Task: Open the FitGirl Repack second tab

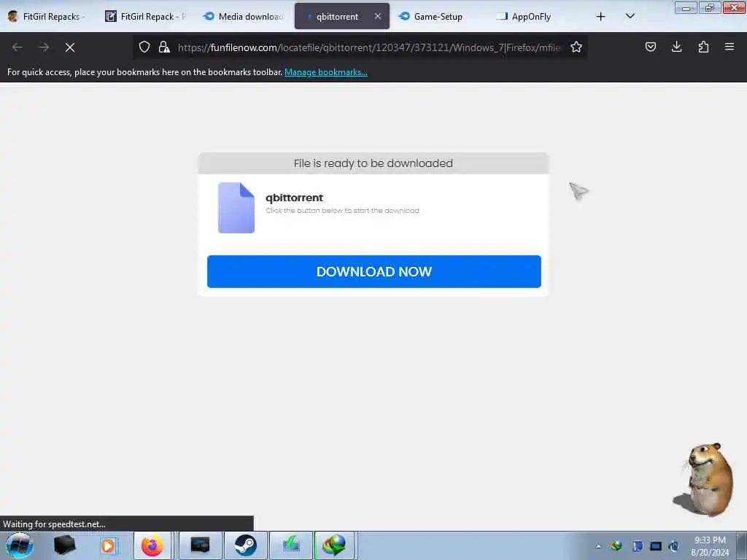Action: (145, 17)
